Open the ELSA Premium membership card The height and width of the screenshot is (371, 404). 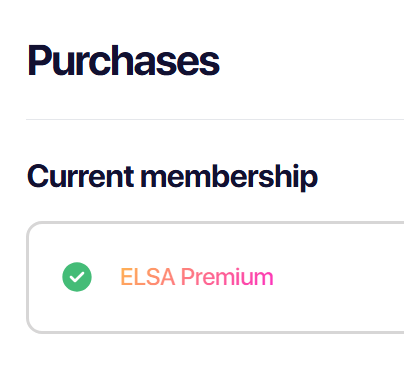click(215, 277)
